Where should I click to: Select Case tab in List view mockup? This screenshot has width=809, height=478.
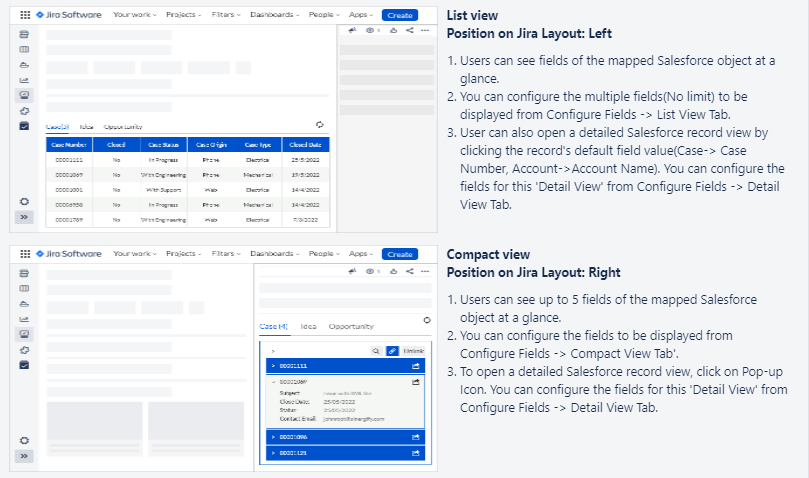tap(57, 126)
